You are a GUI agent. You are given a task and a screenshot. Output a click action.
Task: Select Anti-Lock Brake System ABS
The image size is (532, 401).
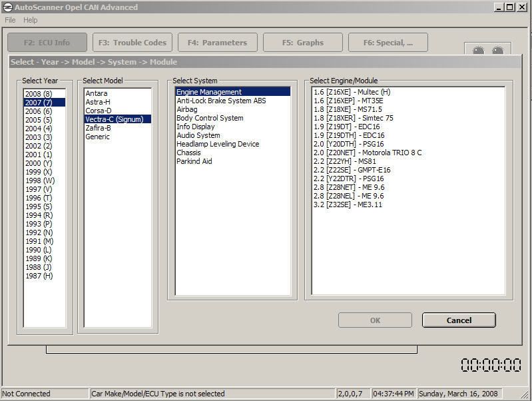click(x=233, y=101)
